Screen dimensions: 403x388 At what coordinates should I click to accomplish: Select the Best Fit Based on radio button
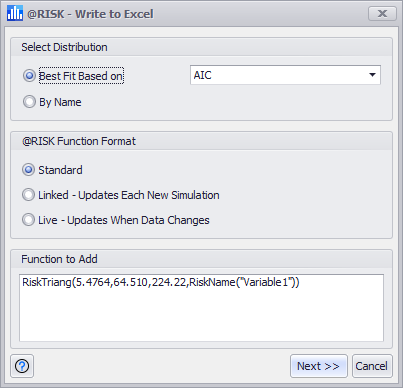coord(29,76)
